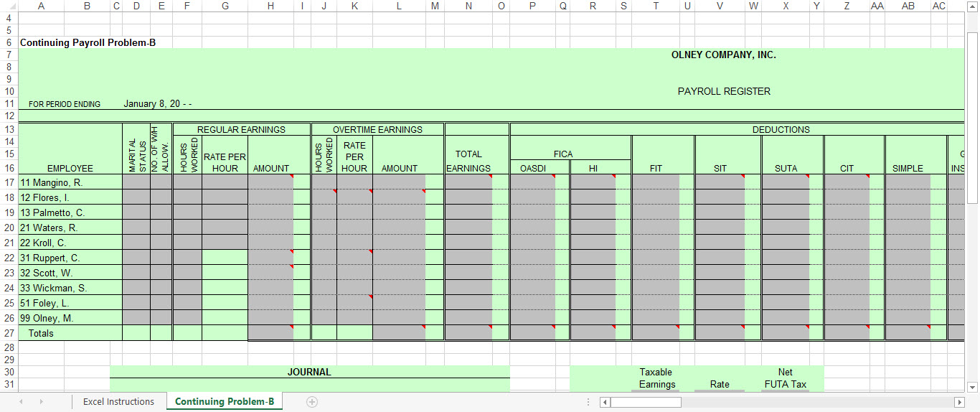Click horizontal scrollbar left arrow
Image resolution: width=980 pixels, height=412 pixels.
pyautogui.click(x=604, y=402)
